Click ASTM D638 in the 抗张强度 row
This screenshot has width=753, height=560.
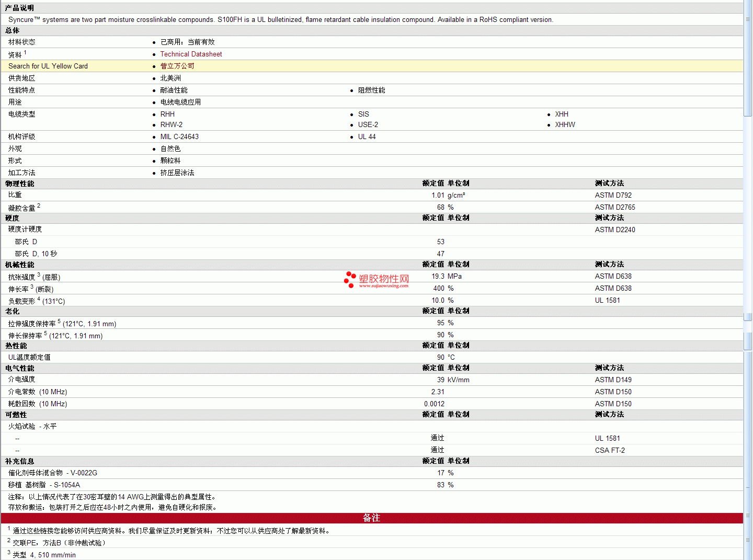click(x=613, y=276)
